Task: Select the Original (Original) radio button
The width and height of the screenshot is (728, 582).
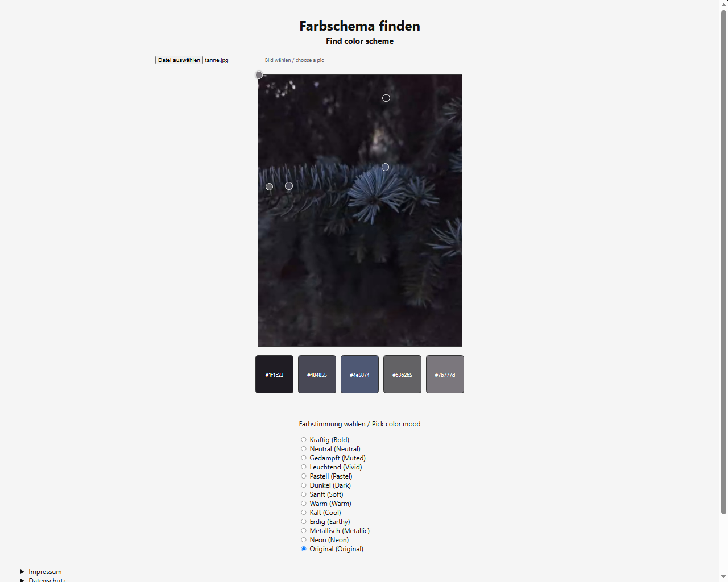Action: [304, 549]
